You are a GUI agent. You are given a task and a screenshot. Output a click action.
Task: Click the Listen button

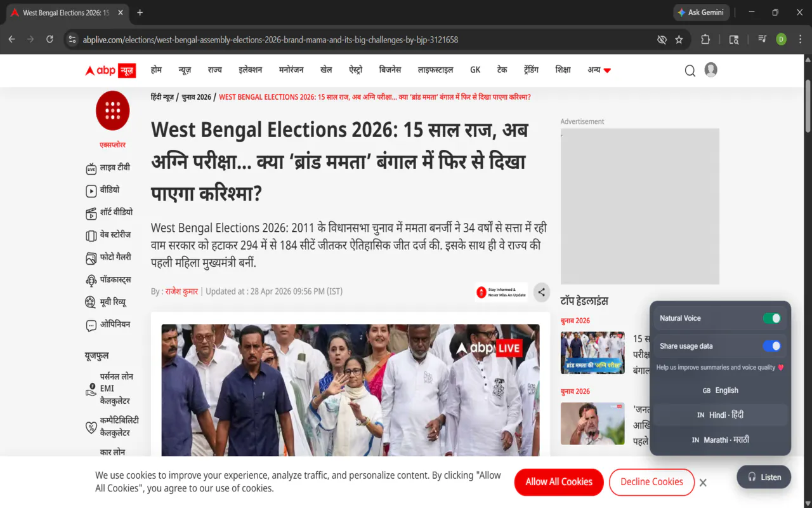click(x=764, y=477)
